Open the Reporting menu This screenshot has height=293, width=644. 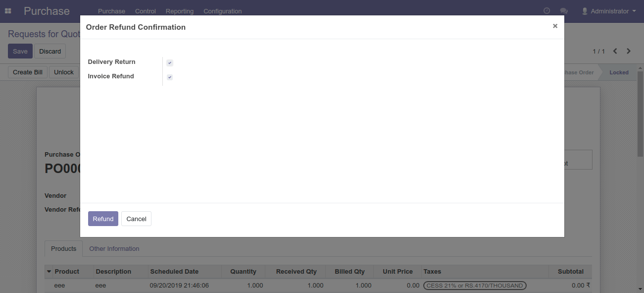coord(179,11)
